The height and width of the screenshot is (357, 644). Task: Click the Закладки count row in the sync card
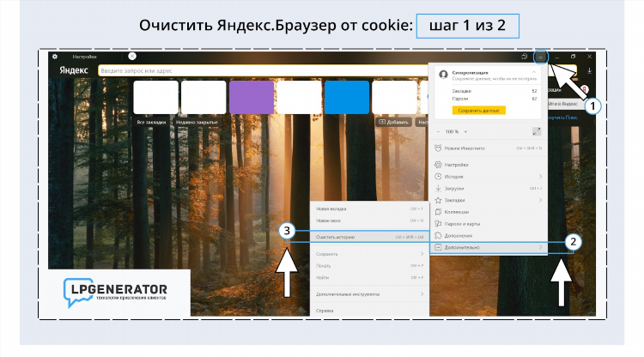click(x=494, y=91)
